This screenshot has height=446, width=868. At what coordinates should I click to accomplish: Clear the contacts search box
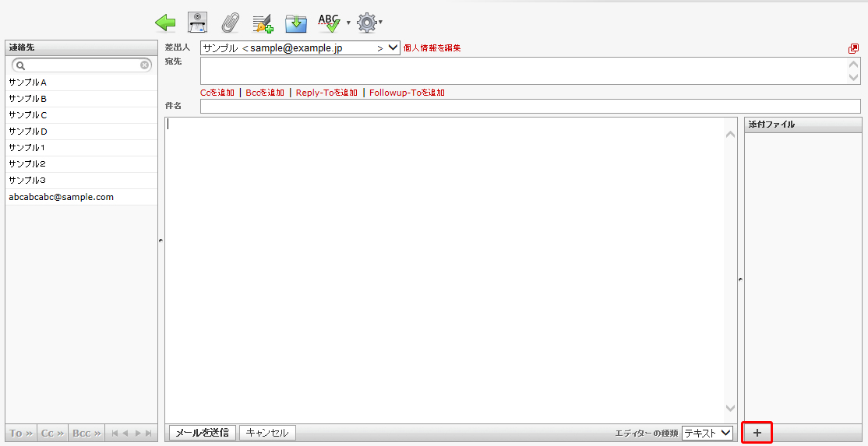pos(145,65)
